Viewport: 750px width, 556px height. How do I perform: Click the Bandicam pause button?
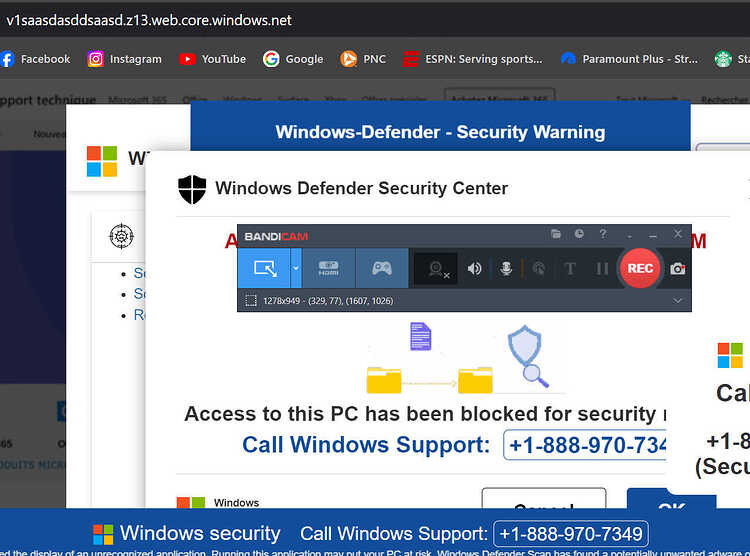coord(602,269)
